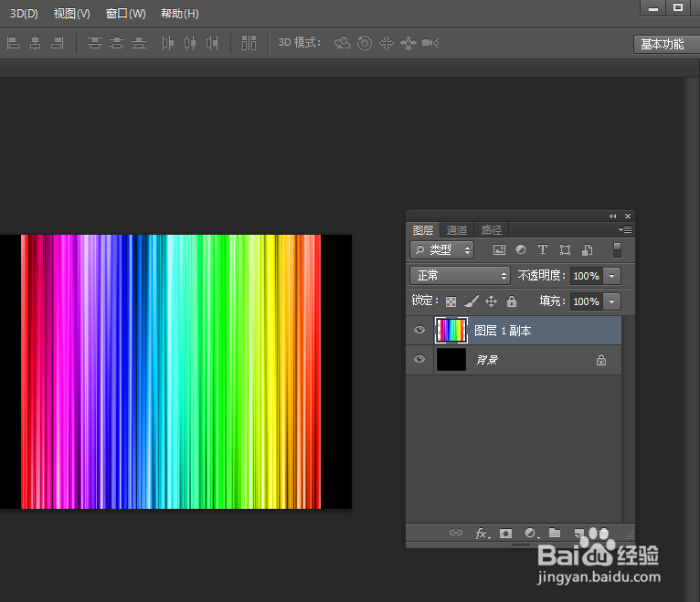The width and height of the screenshot is (700, 602).
Task: Filter layers by pixel layer icon
Action: 499,250
